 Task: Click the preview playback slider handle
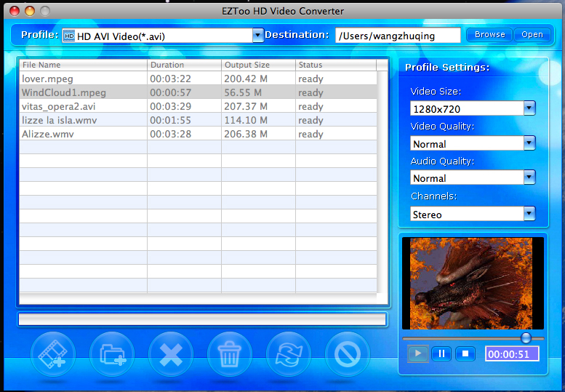[526, 337]
